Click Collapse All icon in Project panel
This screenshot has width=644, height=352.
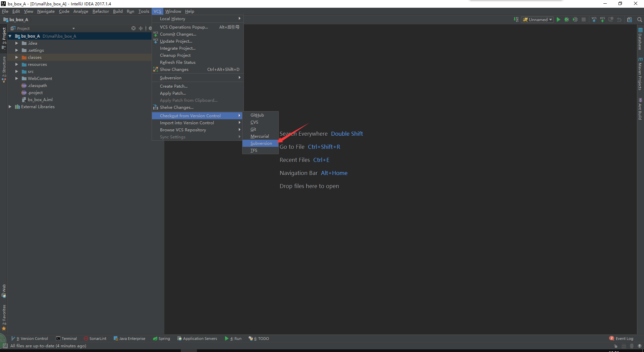141,28
